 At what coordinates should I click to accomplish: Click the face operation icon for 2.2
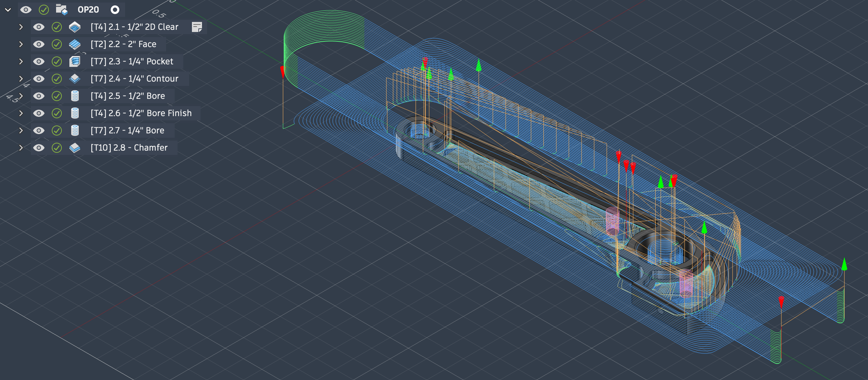click(x=75, y=44)
